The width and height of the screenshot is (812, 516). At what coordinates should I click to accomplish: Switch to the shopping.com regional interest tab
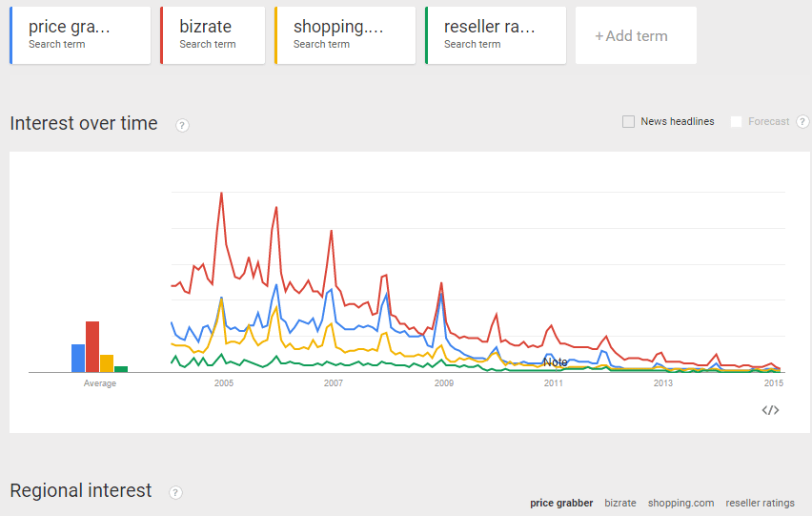[x=680, y=503]
